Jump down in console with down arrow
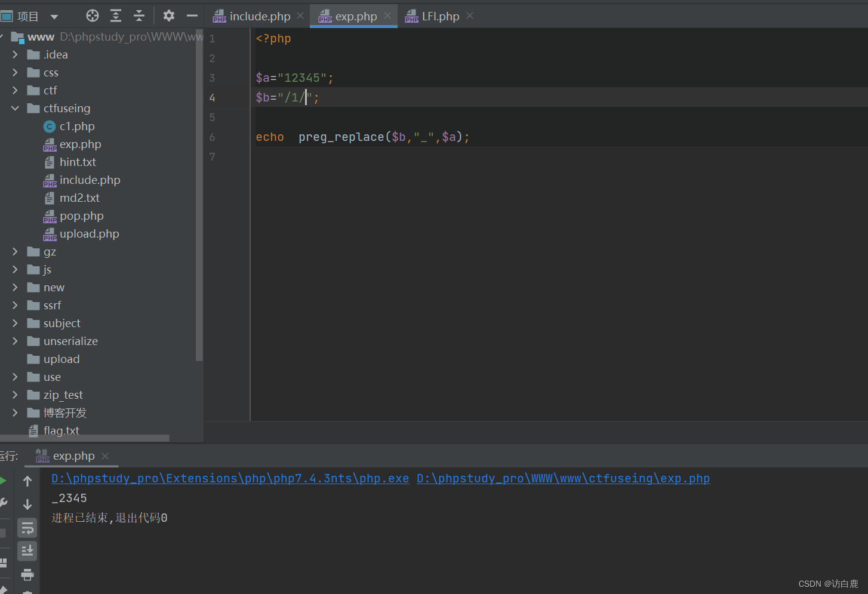Viewport: 868px width, 594px height. [x=27, y=504]
